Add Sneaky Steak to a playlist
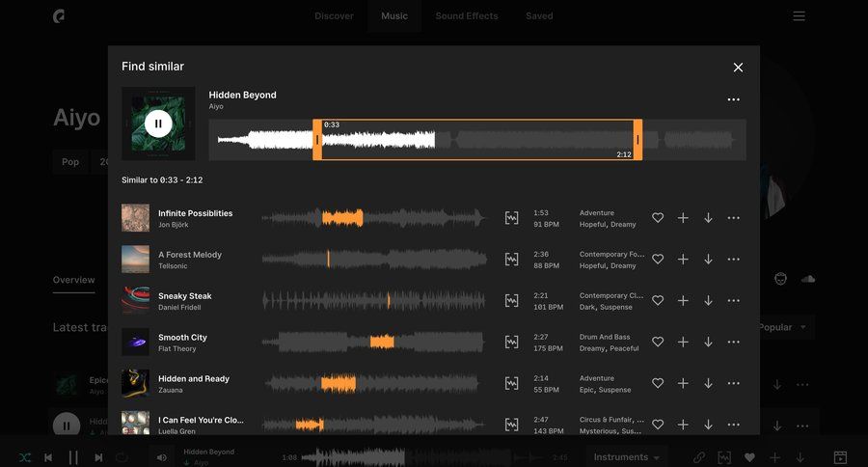Viewport: 868px width, 467px height. click(683, 300)
